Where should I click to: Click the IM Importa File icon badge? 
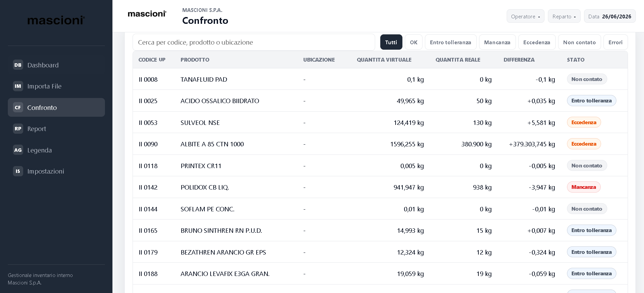18,86
